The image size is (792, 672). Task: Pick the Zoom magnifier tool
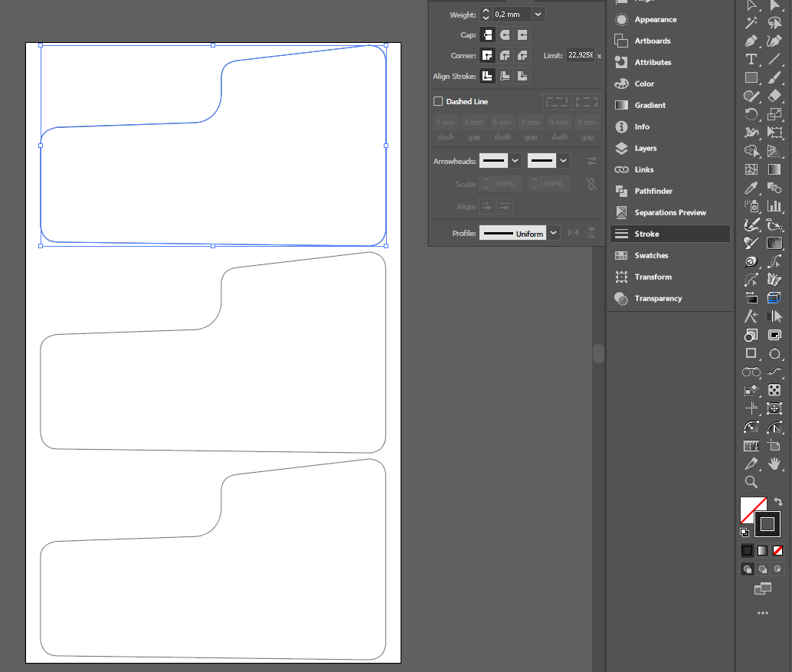[x=751, y=482]
